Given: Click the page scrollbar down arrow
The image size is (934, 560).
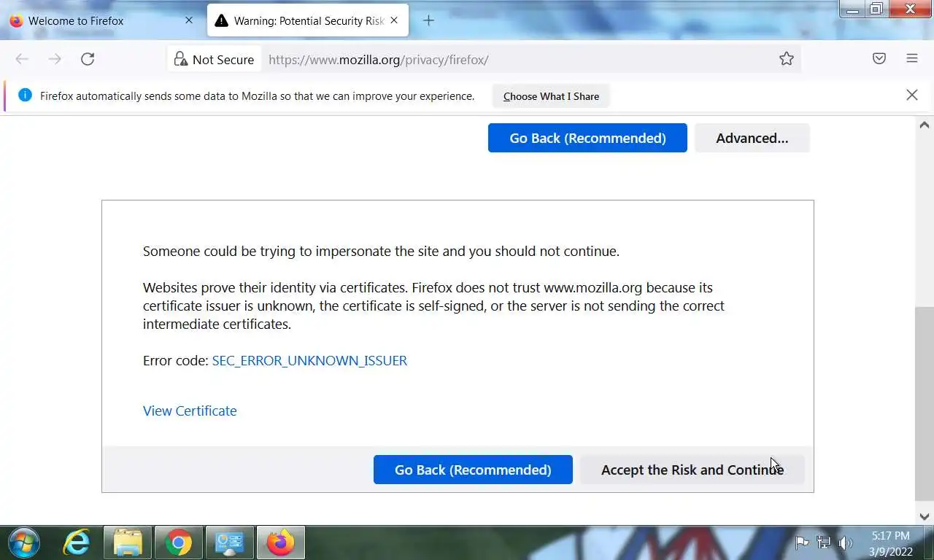Looking at the screenshot, I should point(924,516).
